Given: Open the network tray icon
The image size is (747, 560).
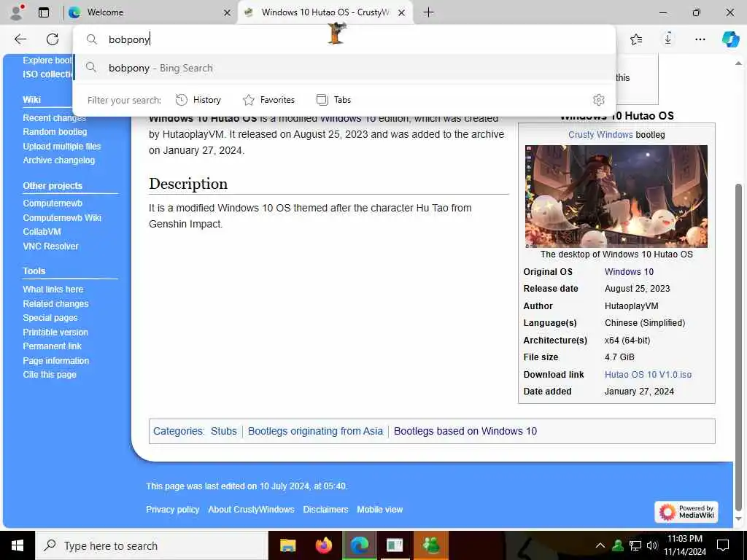Looking at the screenshot, I should coord(635,545).
